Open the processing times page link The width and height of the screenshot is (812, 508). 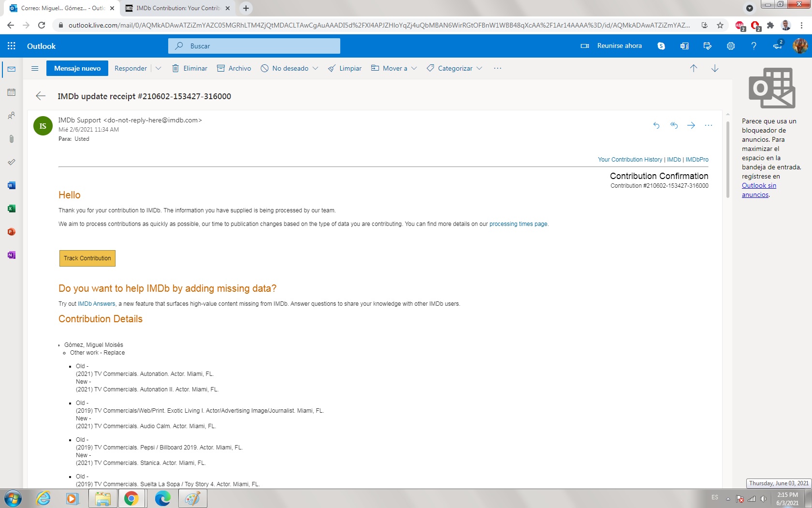click(x=518, y=224)
